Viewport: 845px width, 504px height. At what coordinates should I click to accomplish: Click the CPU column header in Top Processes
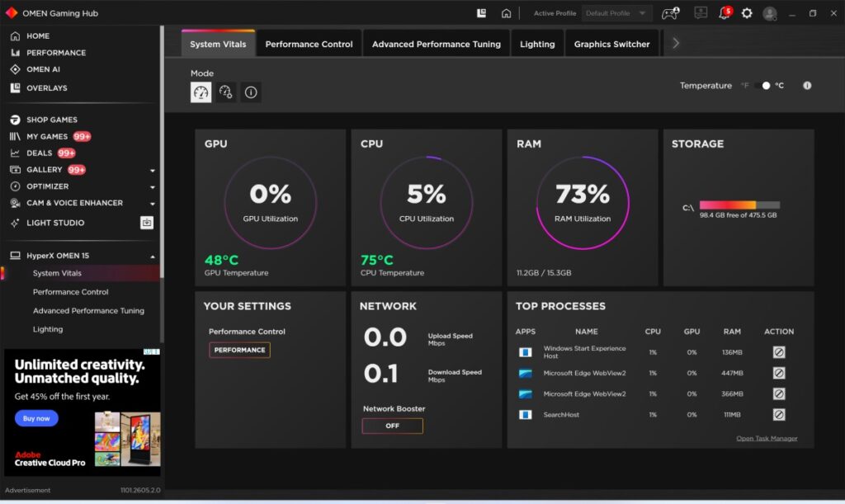coord(653,332)
